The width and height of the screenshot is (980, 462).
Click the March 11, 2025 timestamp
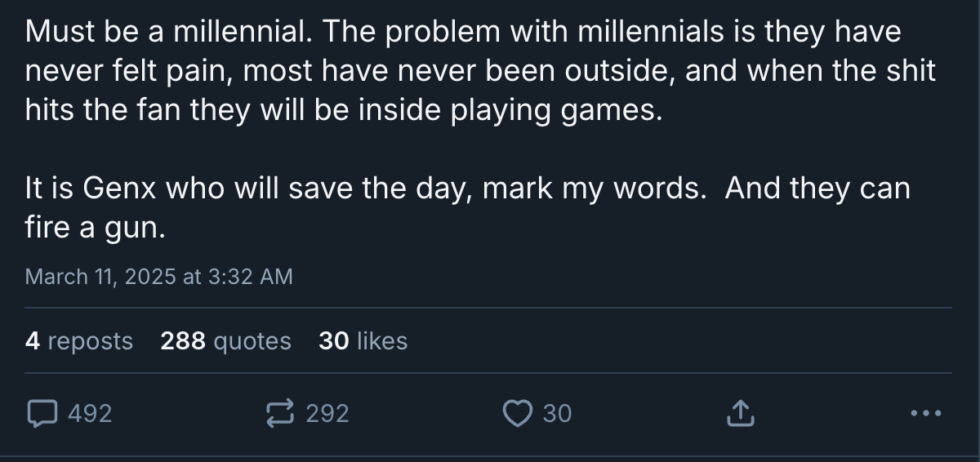(x=158, y=277)
